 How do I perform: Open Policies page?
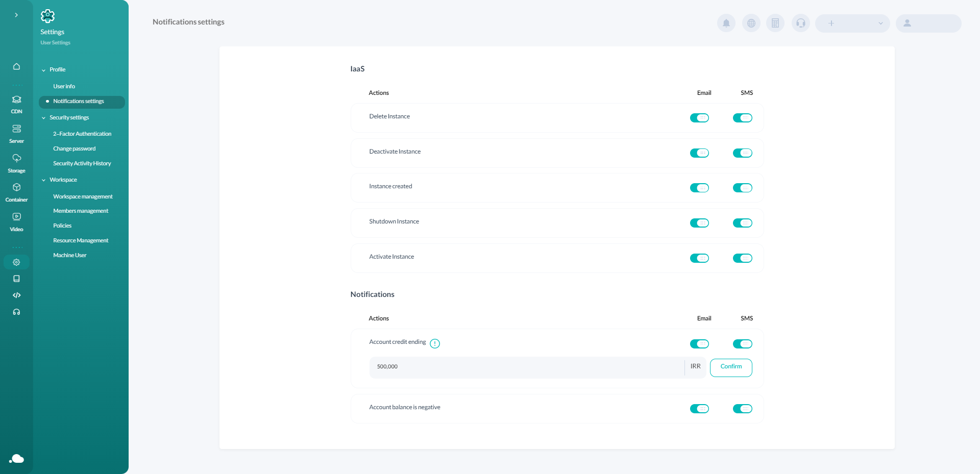[62, 226]
